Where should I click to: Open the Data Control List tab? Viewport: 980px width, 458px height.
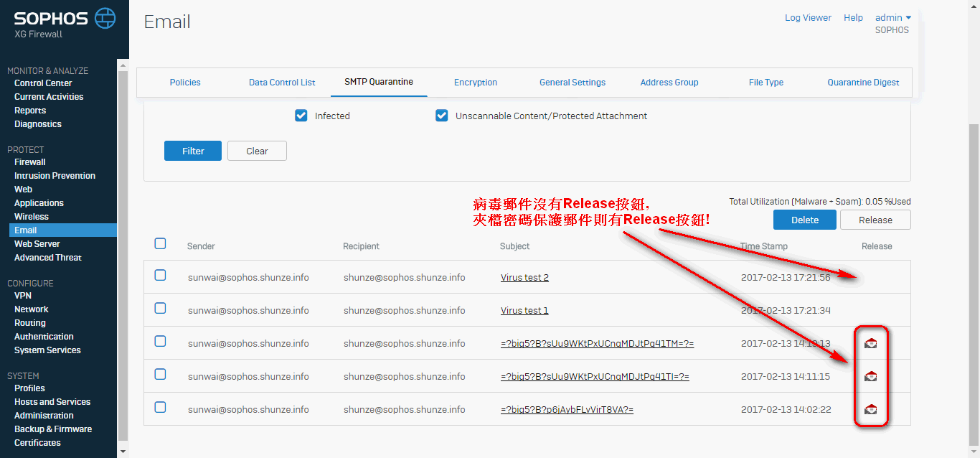pos(282,83)
